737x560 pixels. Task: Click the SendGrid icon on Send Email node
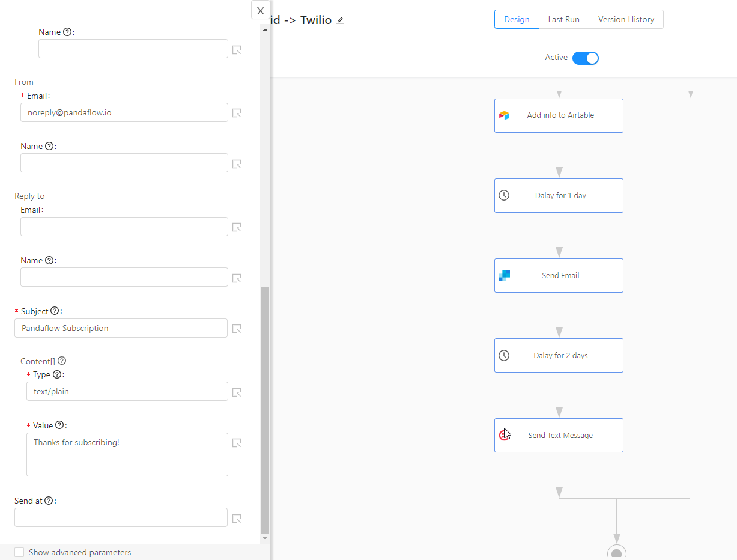[x=504, y=275]
